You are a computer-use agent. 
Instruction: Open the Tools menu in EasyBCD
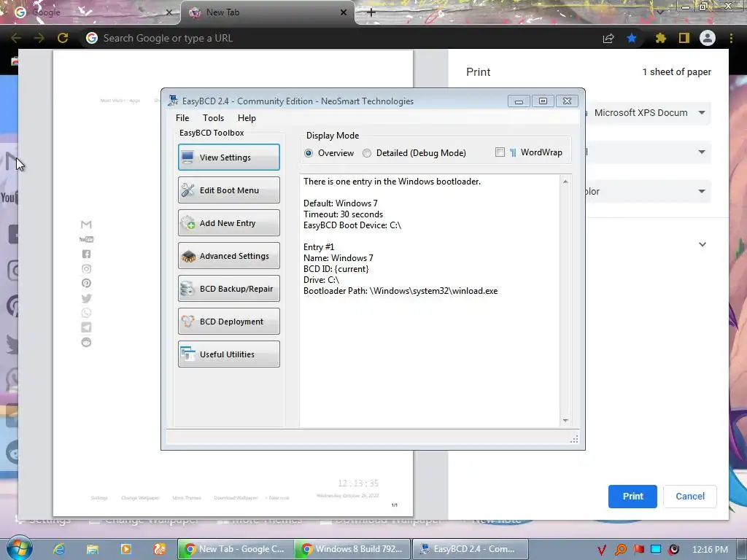[x=213, y=118]
